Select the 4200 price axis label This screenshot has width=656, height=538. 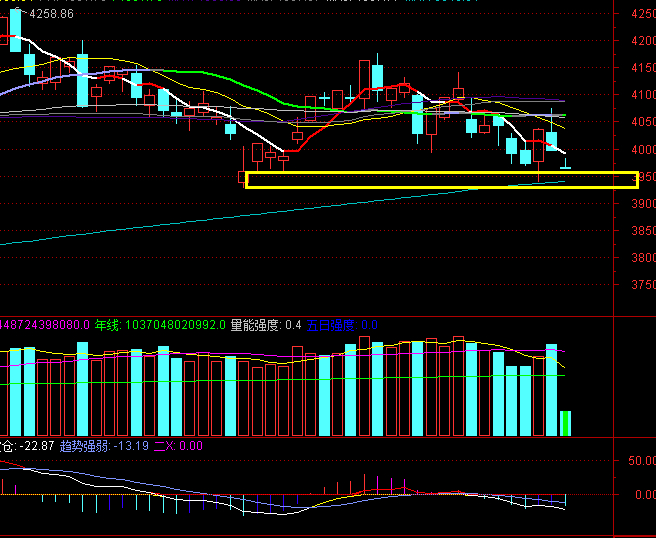point(643,41)
